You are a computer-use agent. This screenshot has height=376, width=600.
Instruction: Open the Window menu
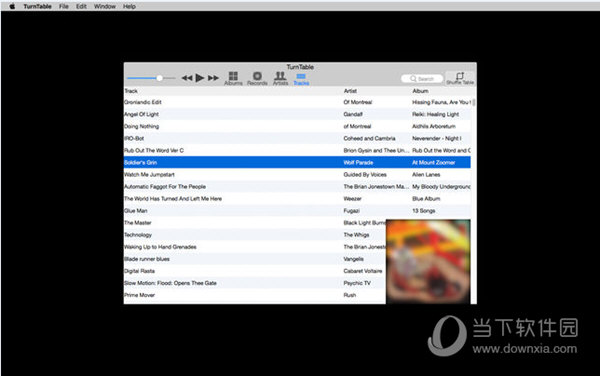pos(105,6)
